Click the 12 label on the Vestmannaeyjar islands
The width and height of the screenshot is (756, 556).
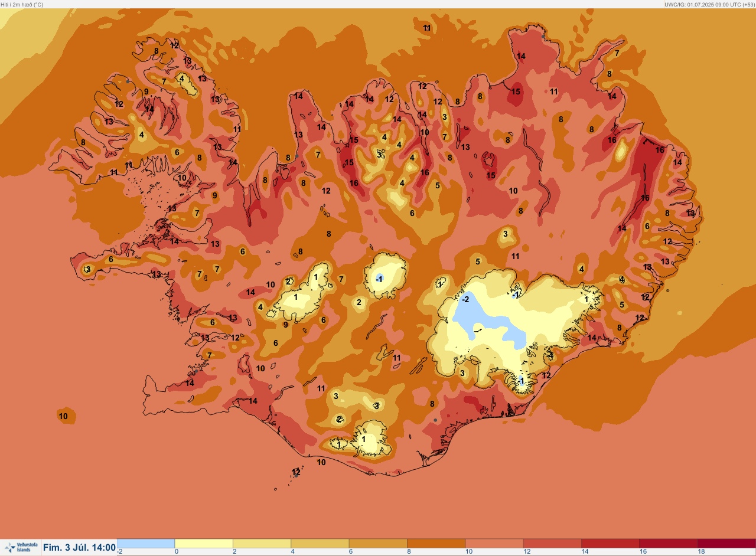coord(296,472)
